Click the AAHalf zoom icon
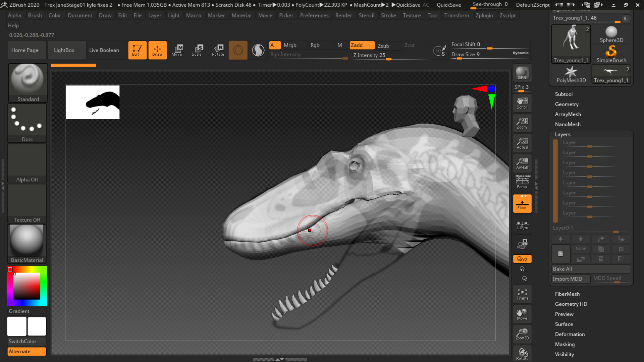The image size is (644, 362). [x=522, y=163]
